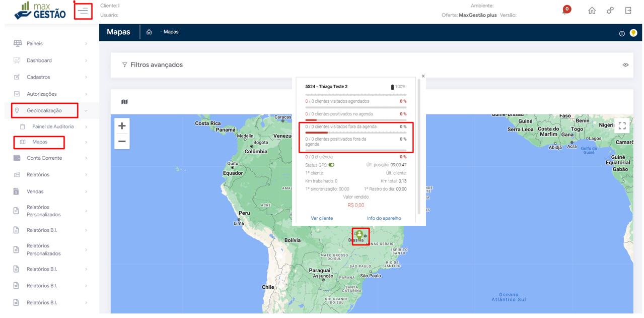Click the Info do aparelho link
Screen dimensions: 644x318
tap(384, 218)
